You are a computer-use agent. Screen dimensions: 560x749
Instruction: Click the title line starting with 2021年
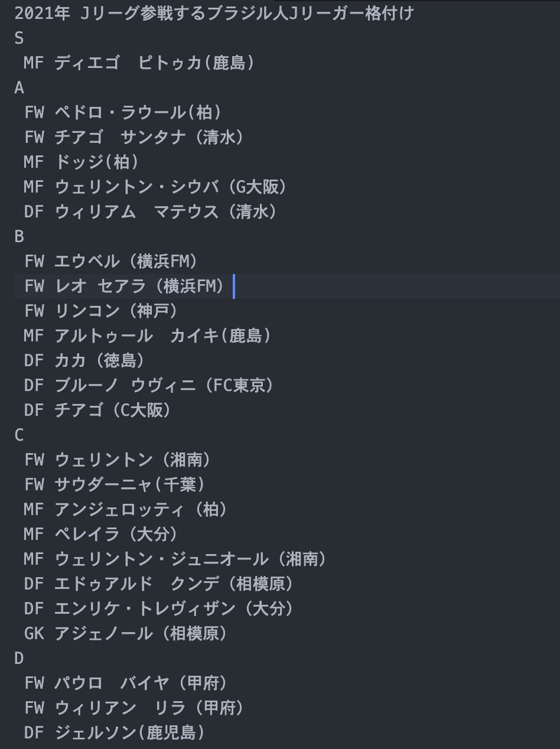pyautogui.click(x=214, y=13)
